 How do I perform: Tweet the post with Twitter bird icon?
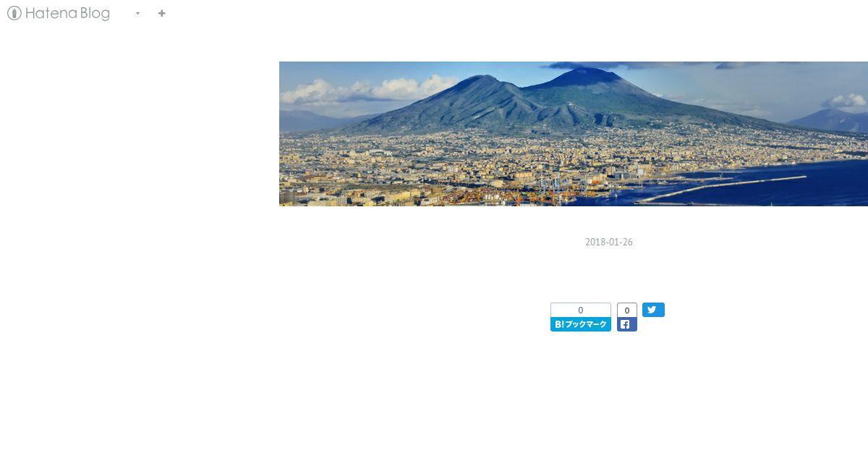[x=653, y=310]
